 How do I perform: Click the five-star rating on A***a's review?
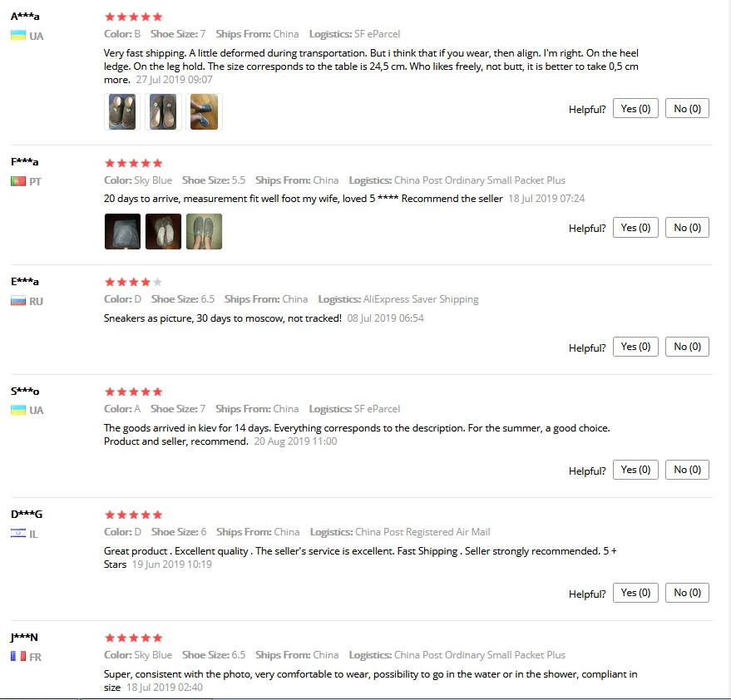pos(133,17)
